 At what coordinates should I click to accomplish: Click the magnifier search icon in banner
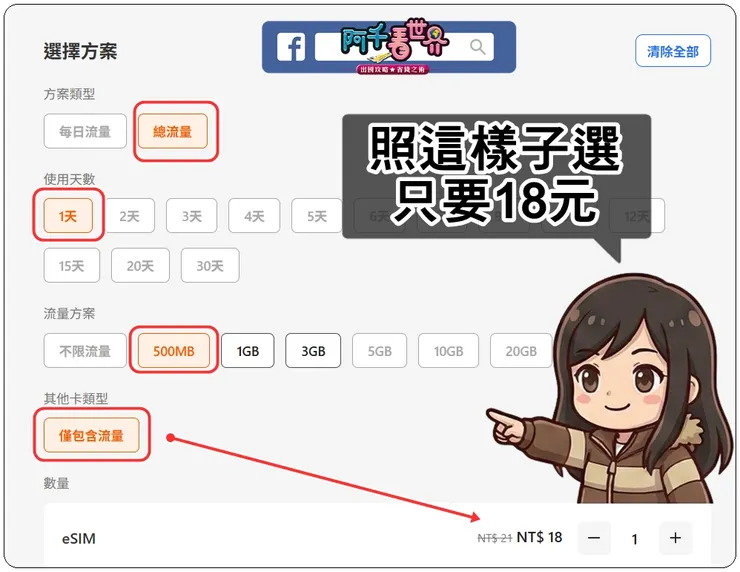coord(478,47)
